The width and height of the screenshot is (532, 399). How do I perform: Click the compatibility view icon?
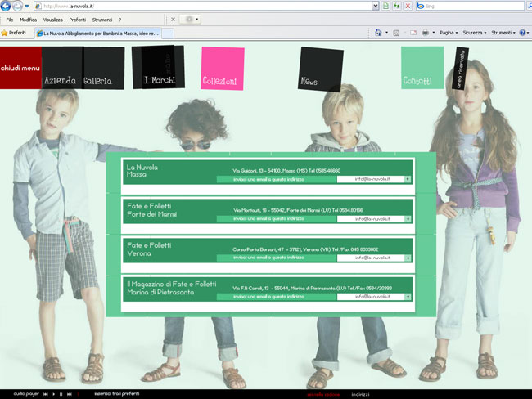pyautogui.click(x=385, y=6)
